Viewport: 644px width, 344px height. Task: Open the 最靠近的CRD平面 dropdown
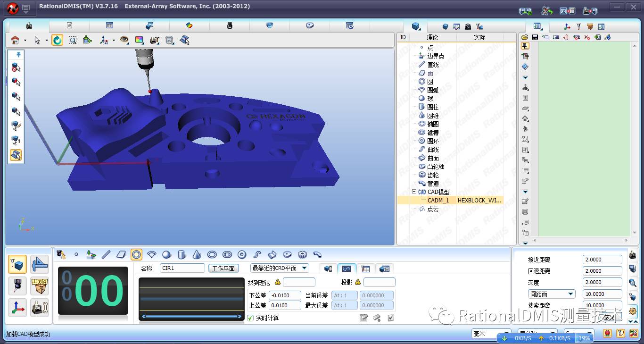279,268
